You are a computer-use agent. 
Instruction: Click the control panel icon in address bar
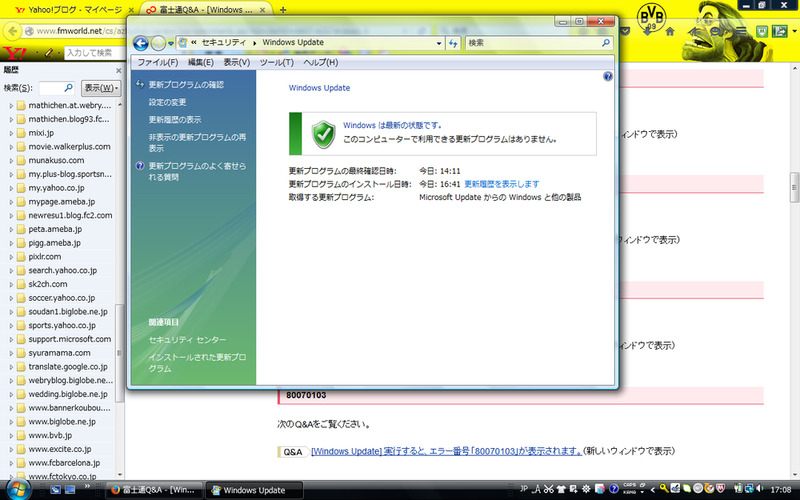click(x=183, y=43)
